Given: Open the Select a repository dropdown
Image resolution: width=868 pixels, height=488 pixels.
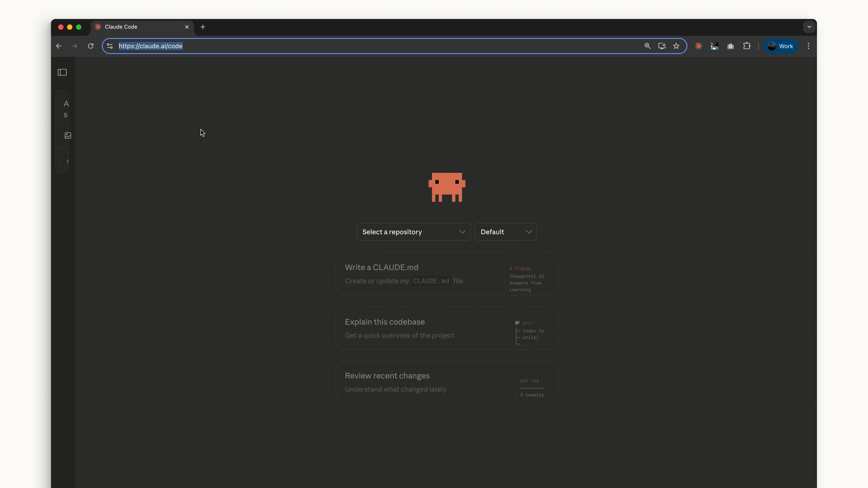Looking at the screenshot, I should point(413,232).
